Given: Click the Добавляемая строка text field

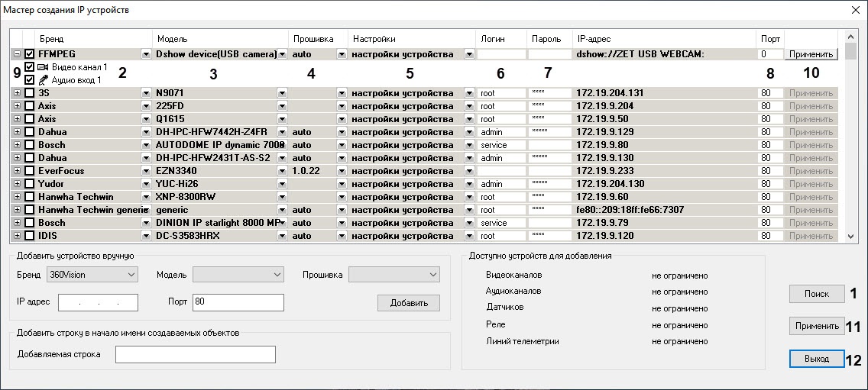Looking at the screenshot, I should coord(195,354).
